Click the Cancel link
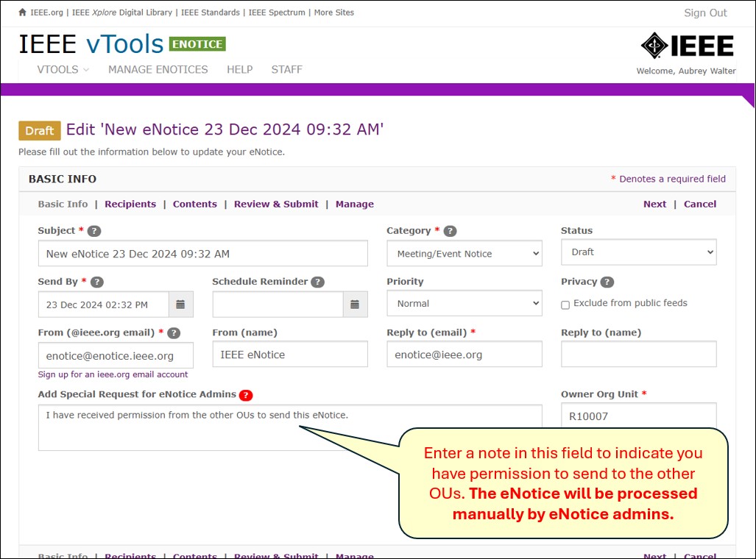The height and width of the screenshot is (559, 756). 699,204
